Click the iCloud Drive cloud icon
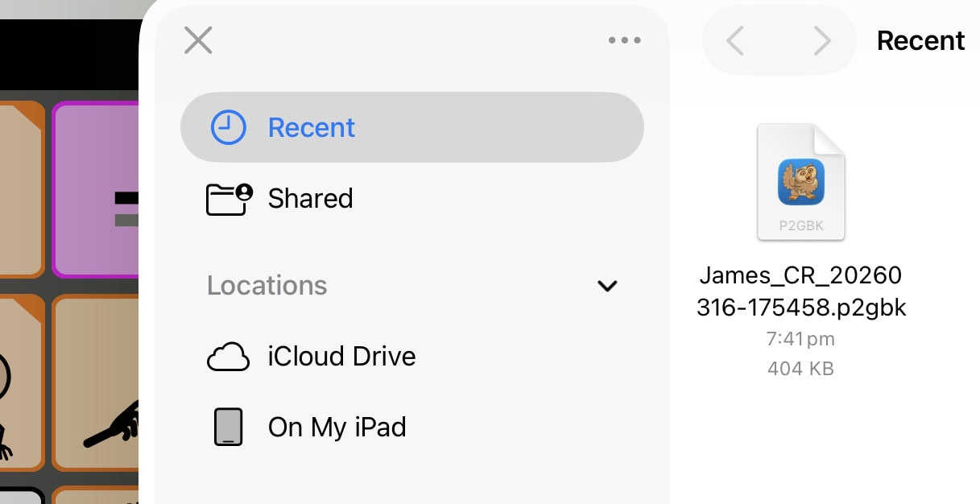980x504 pixels. 229,357
